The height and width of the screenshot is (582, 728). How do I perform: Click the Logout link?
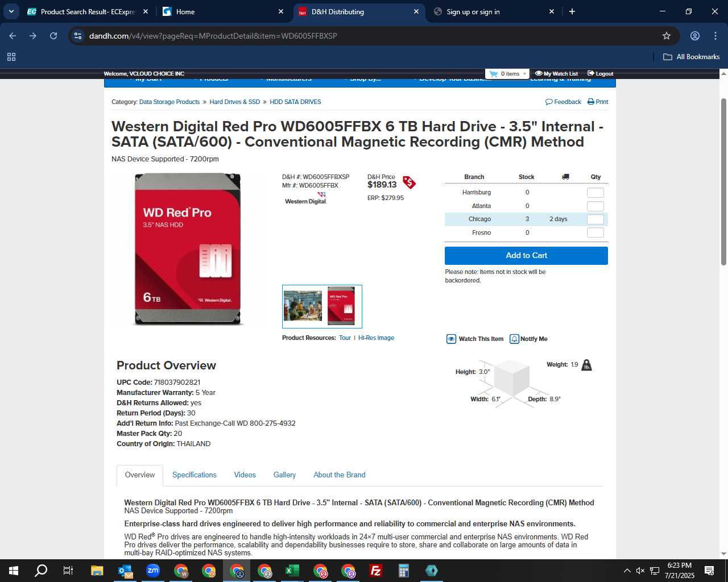[x=600, y=74]
